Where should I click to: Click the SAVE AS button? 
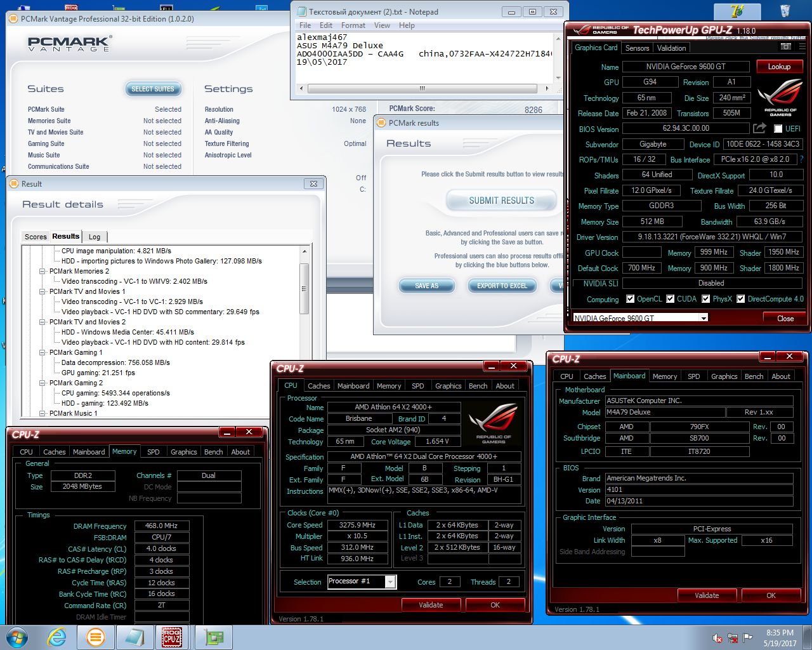(x=426, y=286)
